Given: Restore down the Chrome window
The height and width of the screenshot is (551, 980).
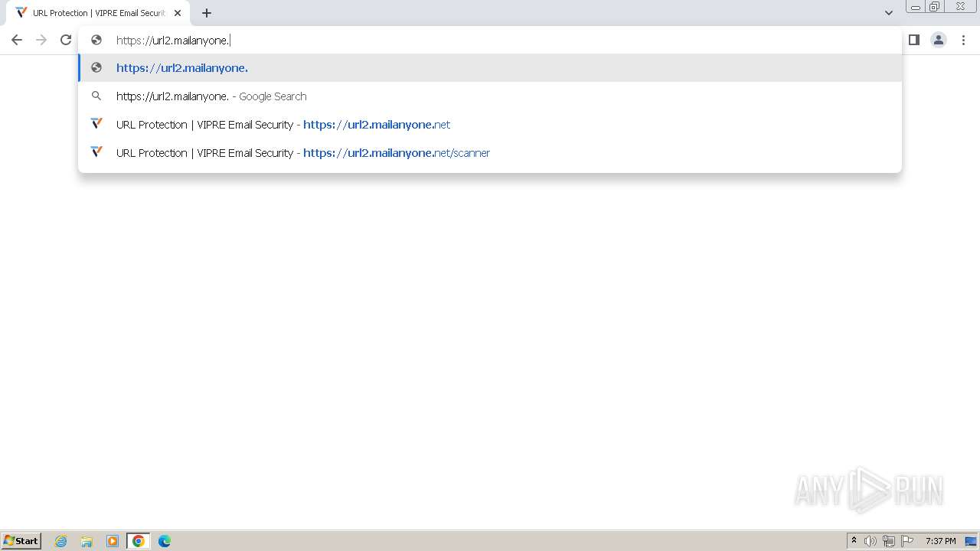Looking at the screenshot, I should 934,6.
